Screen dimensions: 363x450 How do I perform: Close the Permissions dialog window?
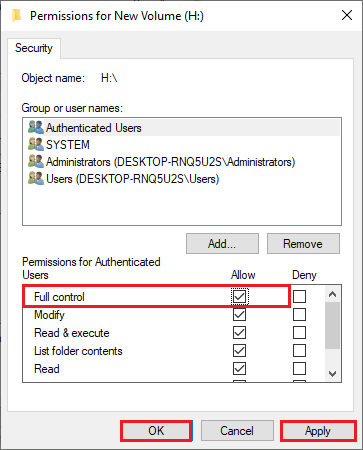click(347, 15)
